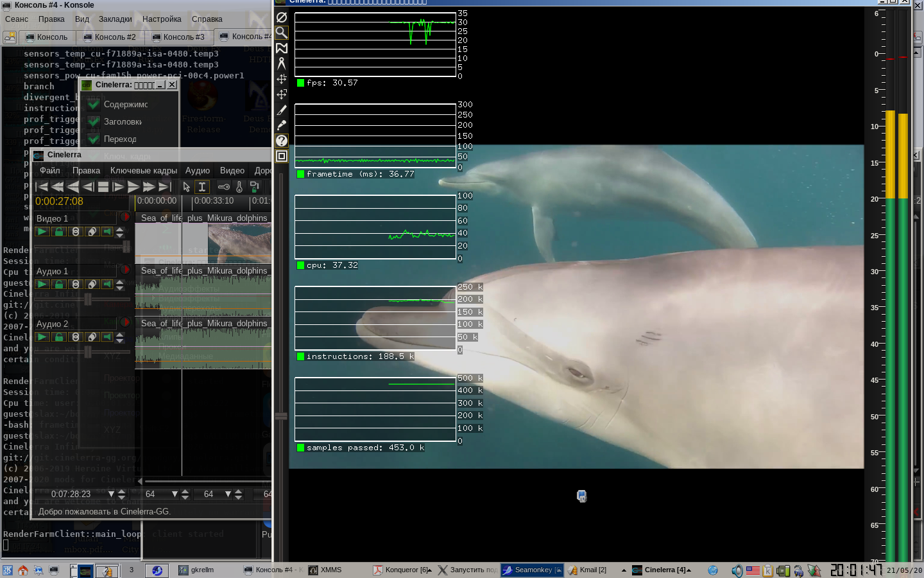Viewport: 924px width, 578px height.
Task: Enable the I-beam cut and paste mode
Action: click(x=202, y=187)
